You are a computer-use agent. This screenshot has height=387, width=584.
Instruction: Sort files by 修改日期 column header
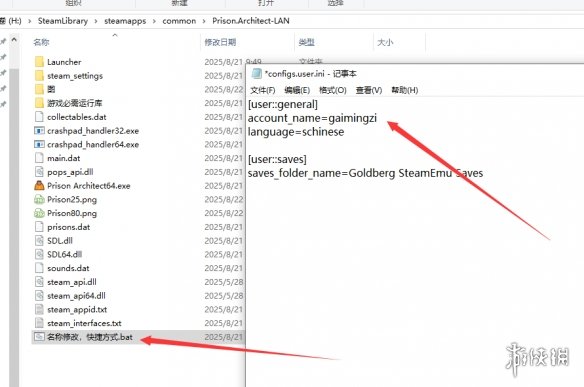click(220, 42)
